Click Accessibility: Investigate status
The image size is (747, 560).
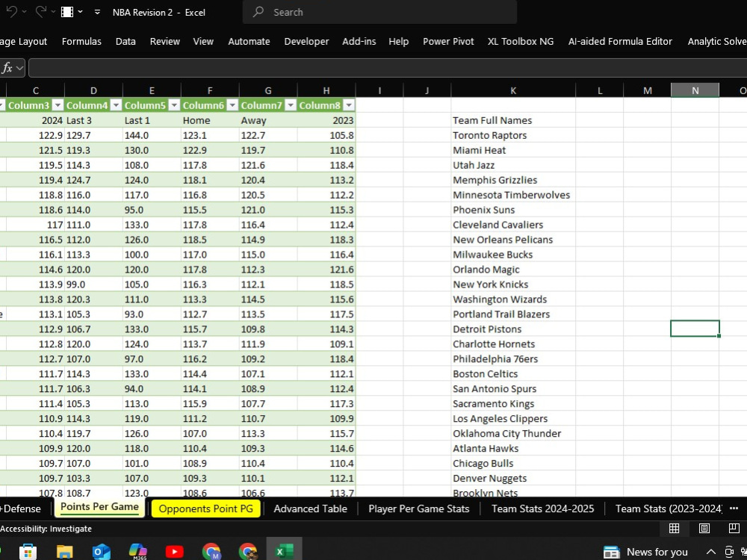(x=46, y=529)
